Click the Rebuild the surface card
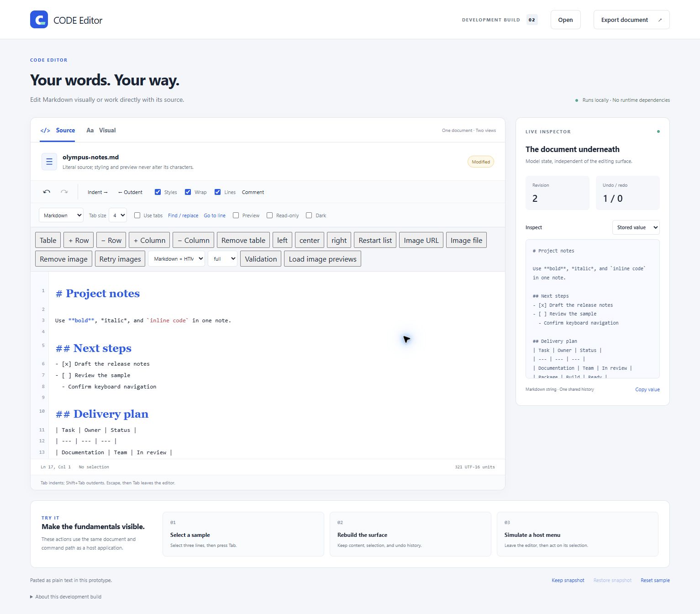The height and width of the screenshot is (614, 700). coord(411,534)
